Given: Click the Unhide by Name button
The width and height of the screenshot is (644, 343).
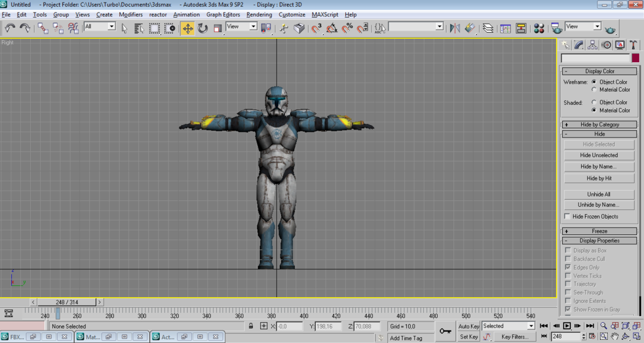Looking at the screenshot, I should [x=599, y=205].
